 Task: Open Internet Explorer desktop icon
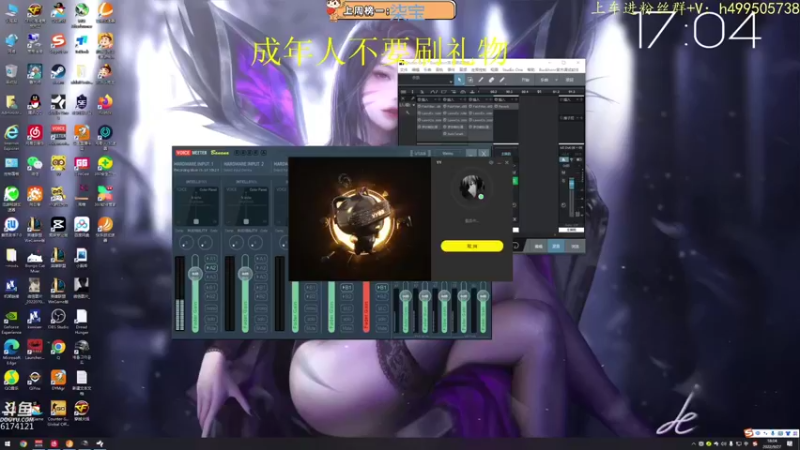(x=11, y=133)
